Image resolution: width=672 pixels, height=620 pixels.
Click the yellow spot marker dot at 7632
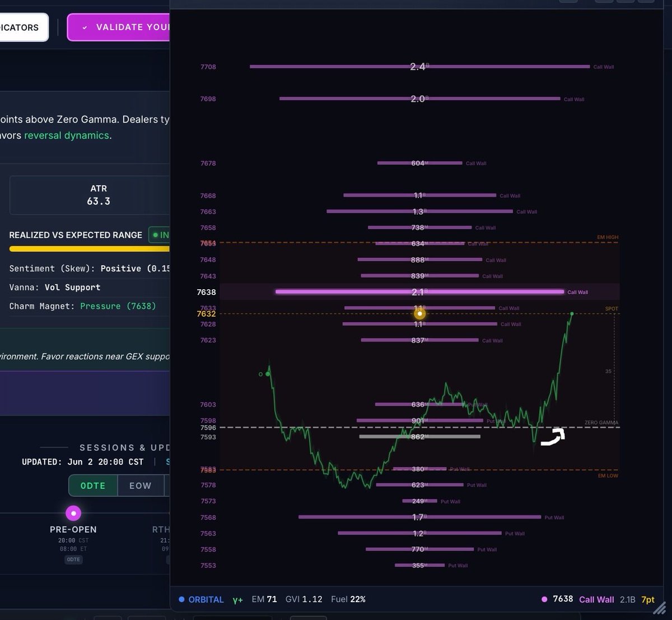click(419, 314)
